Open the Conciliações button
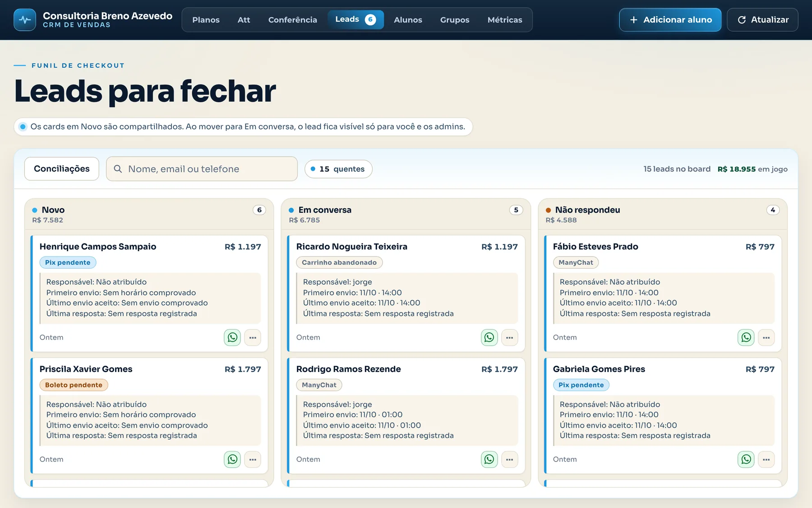Viewport: 812px width, 508px height. [x=62, y=169]
